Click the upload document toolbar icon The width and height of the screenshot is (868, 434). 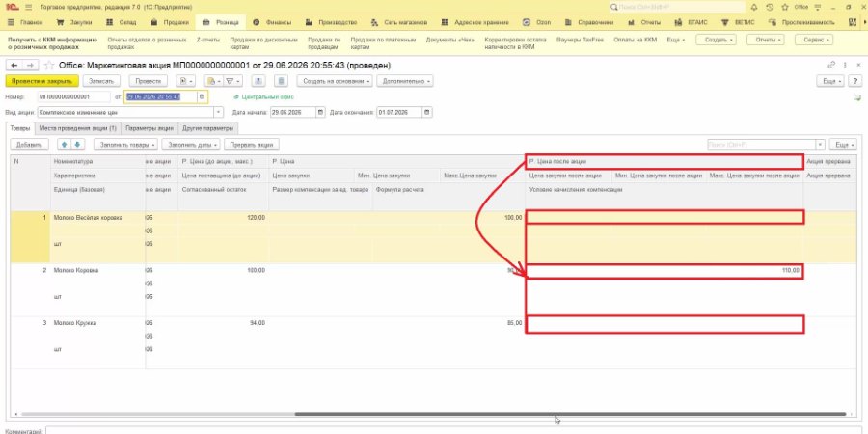click(x=259, y=81)
